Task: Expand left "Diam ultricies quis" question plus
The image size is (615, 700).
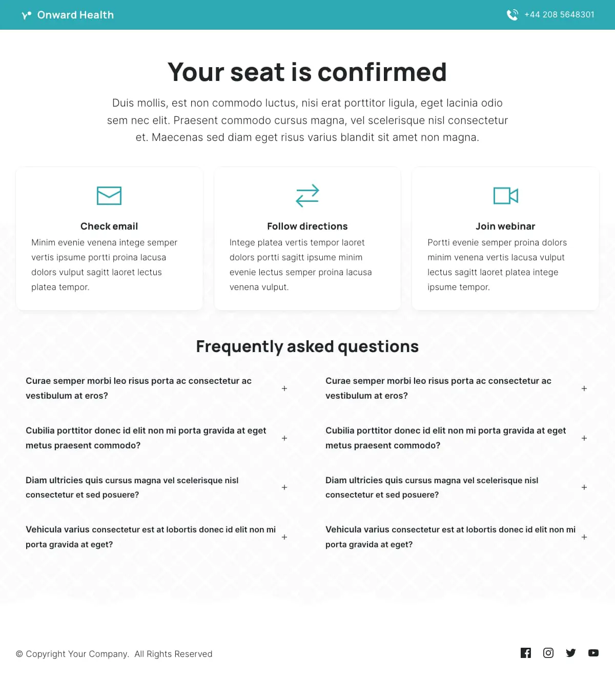Action: coord(284,487)
